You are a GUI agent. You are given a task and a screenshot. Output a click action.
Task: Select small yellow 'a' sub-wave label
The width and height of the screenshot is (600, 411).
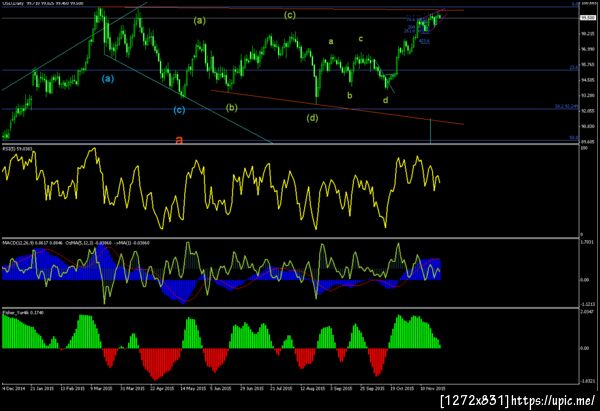[x=331, y=41]
